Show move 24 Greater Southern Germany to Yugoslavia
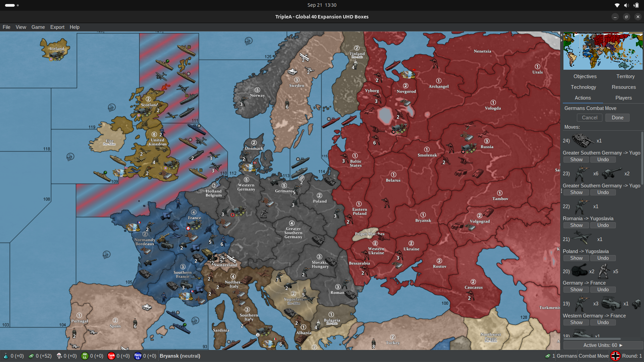The width and height of the screenshot is (644, 362). point(576,160)
